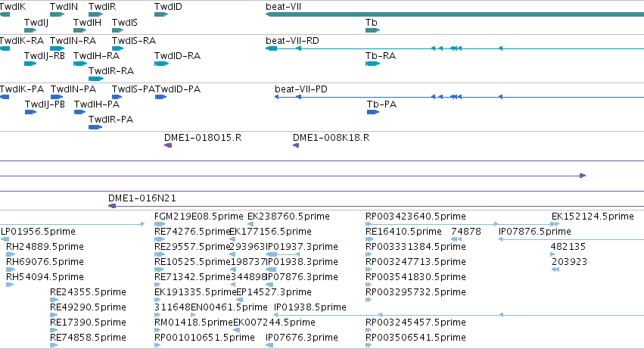Click the 482135 feature label

click(x=568, y=247)
